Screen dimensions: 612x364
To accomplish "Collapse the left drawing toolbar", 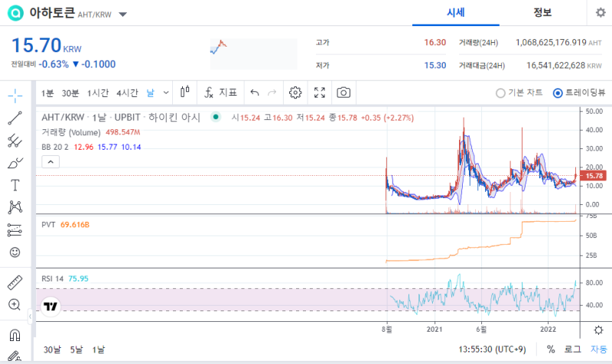I will pos(30,317).
